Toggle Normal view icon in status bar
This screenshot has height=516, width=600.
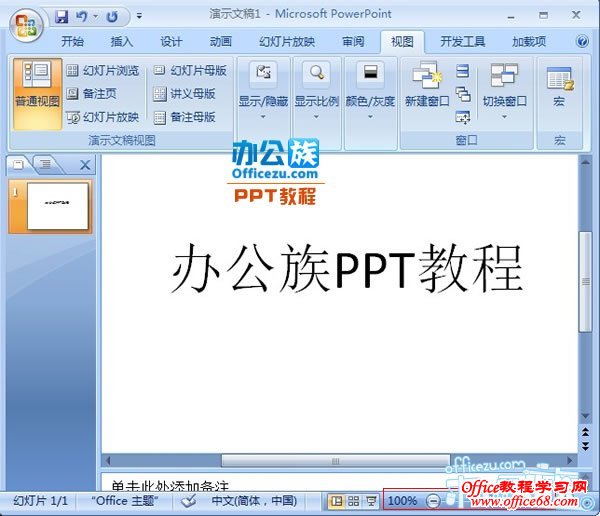click(x=336, y=501)
